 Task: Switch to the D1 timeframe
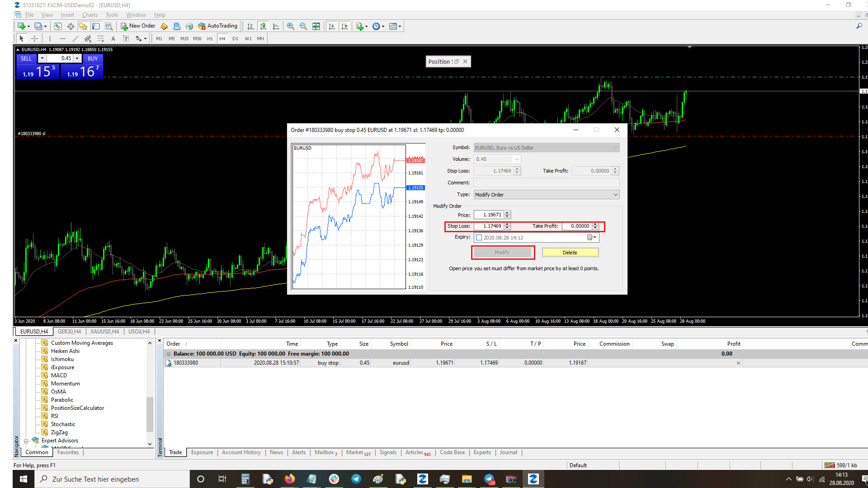coord(235,39)
